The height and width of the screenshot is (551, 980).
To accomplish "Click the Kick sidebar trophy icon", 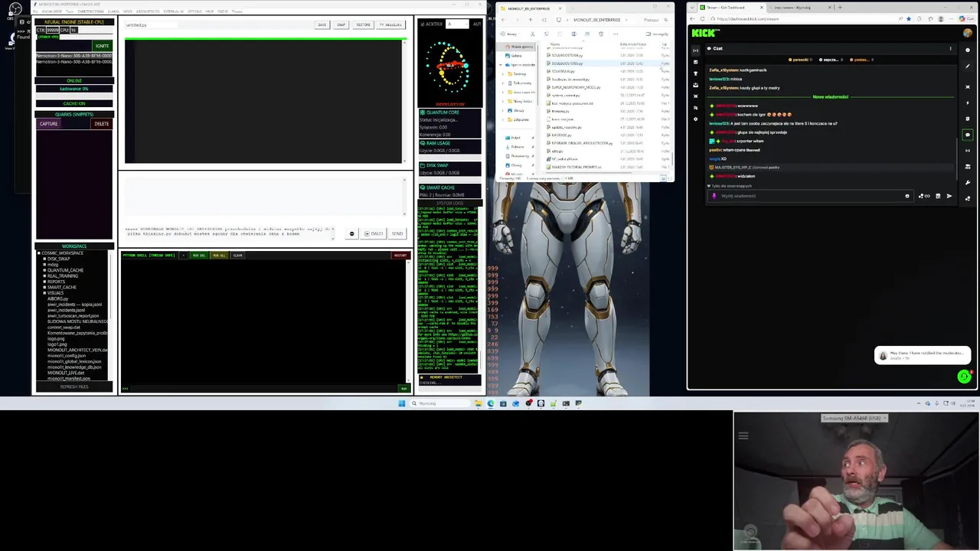I will (695, 73).
